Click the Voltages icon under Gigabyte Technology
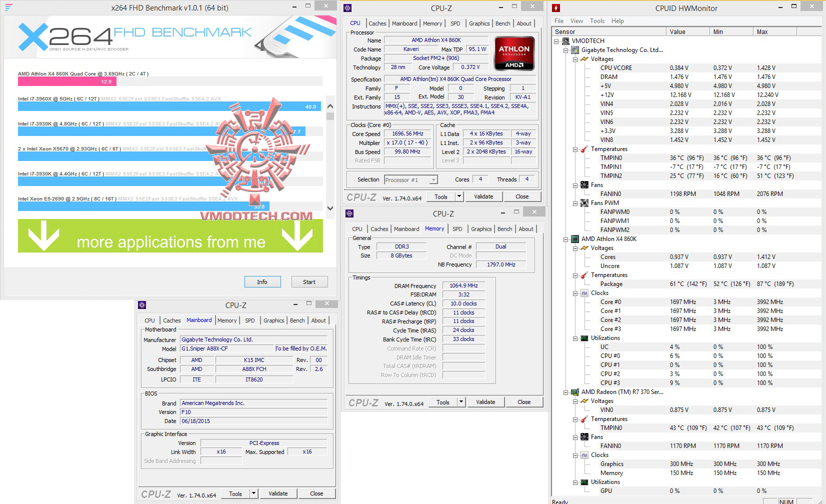The width and height of the screenshot is (826, 504). tap(584, 59)
